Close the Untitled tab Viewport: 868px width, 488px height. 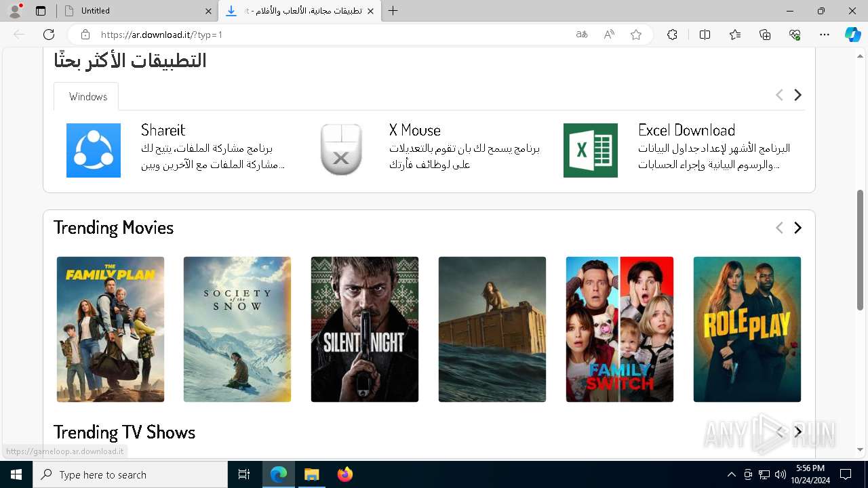tap(208, 11)
